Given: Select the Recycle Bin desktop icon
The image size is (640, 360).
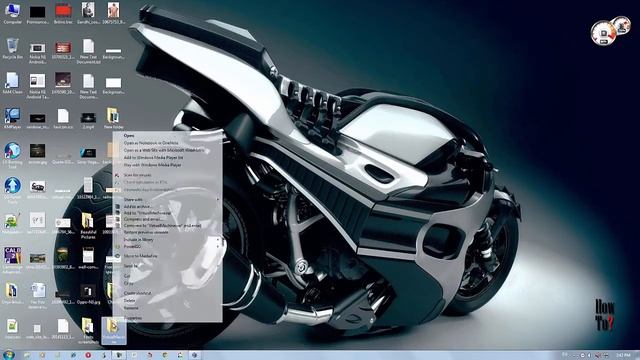Looking at the screenshot, I should (12, 49).
